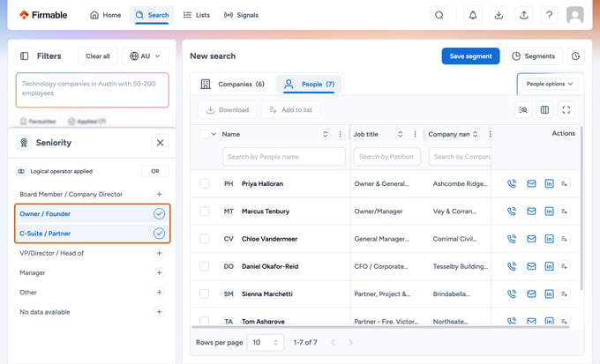Screen dimensions: 600x364
Task: Open Job title column options menu
Action: (416, 134)
